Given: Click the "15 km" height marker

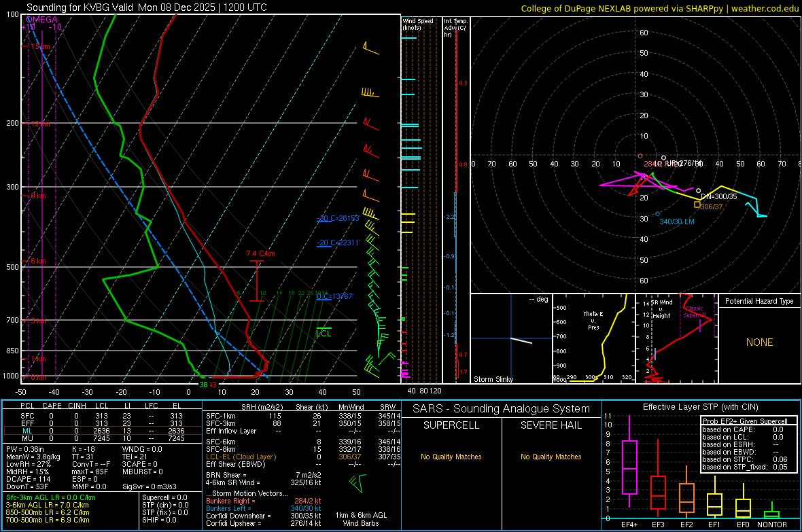Looking at the screenshot, I should (40, 47).
